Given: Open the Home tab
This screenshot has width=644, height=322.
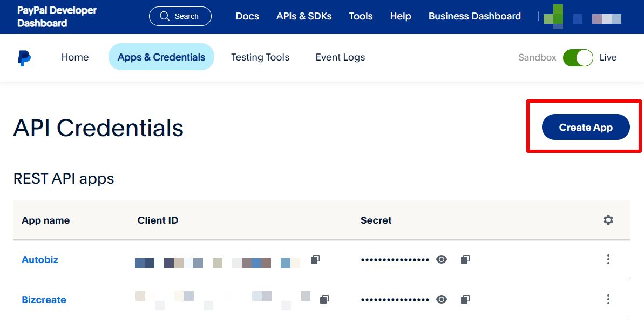Looking at the screenshot, I should coord(75,57).
